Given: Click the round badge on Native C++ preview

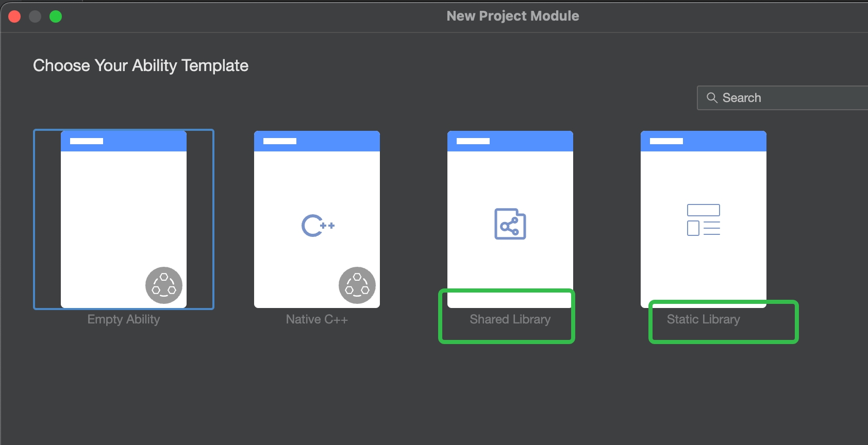Looking at the screenshot, I should click(357, 285).
